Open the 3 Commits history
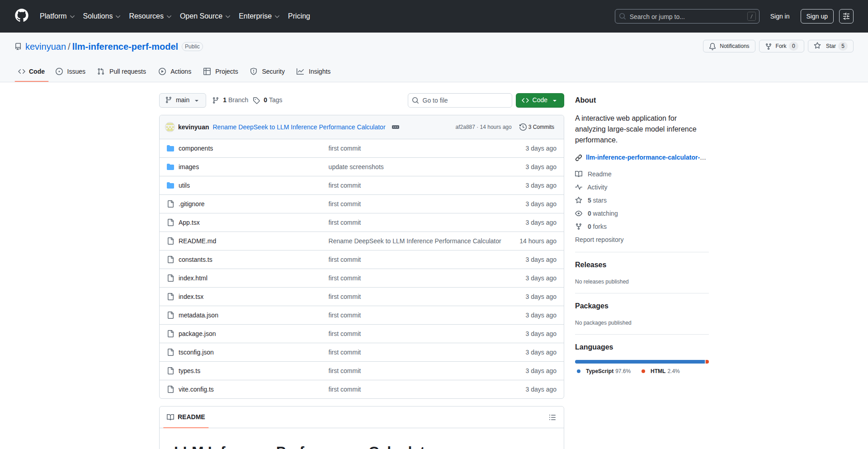 coord(537,127)
